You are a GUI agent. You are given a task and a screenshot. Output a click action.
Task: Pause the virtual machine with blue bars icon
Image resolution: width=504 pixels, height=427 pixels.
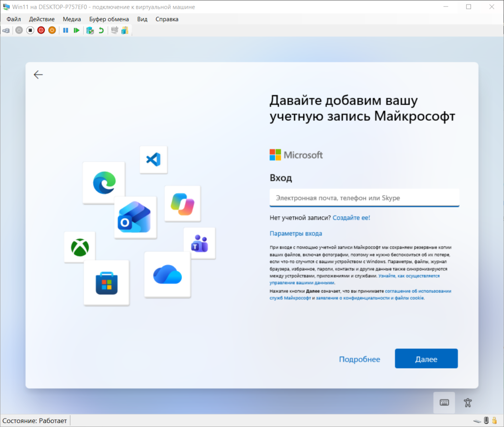tap(65, 30)
